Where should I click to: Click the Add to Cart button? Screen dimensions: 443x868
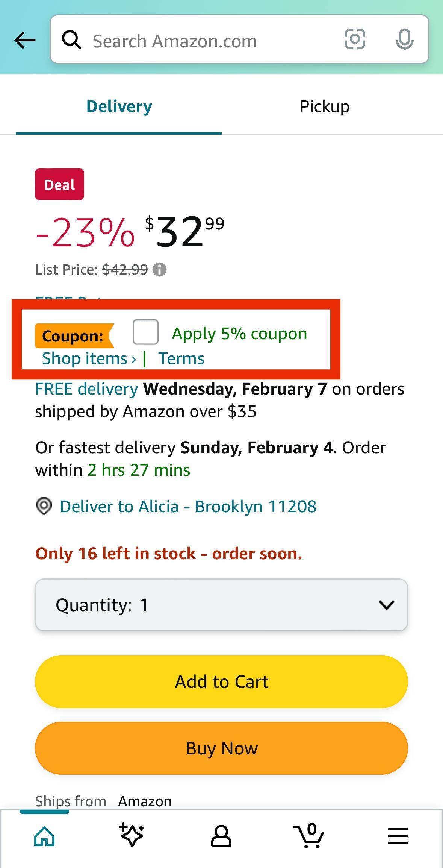221,681
